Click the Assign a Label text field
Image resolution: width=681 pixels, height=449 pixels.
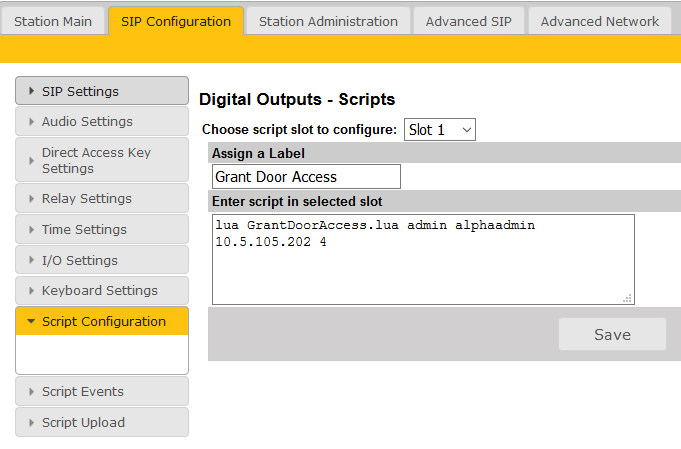pyautogui.click(x=306, y=177)
